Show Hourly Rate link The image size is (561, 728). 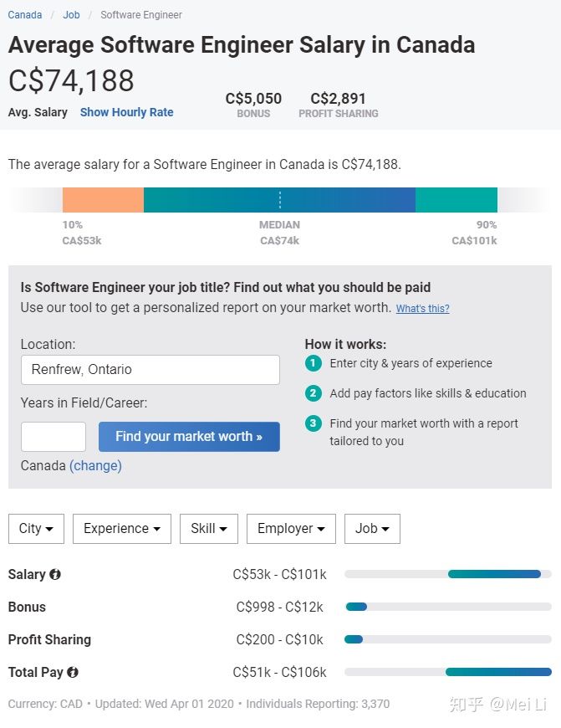pyautogui.click(x=126, y=112)
